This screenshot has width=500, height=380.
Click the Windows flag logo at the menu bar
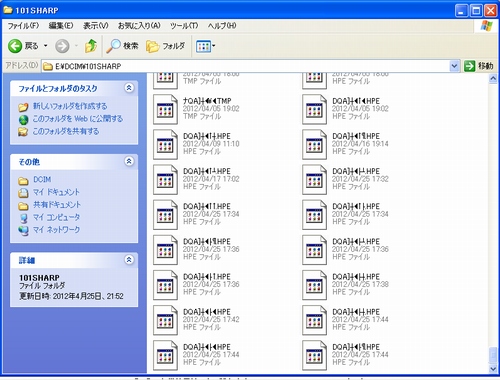click(486, 26)
